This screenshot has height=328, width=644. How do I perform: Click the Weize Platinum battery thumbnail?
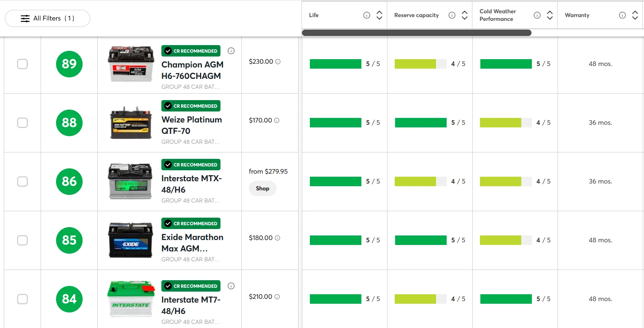pos(131,122)
